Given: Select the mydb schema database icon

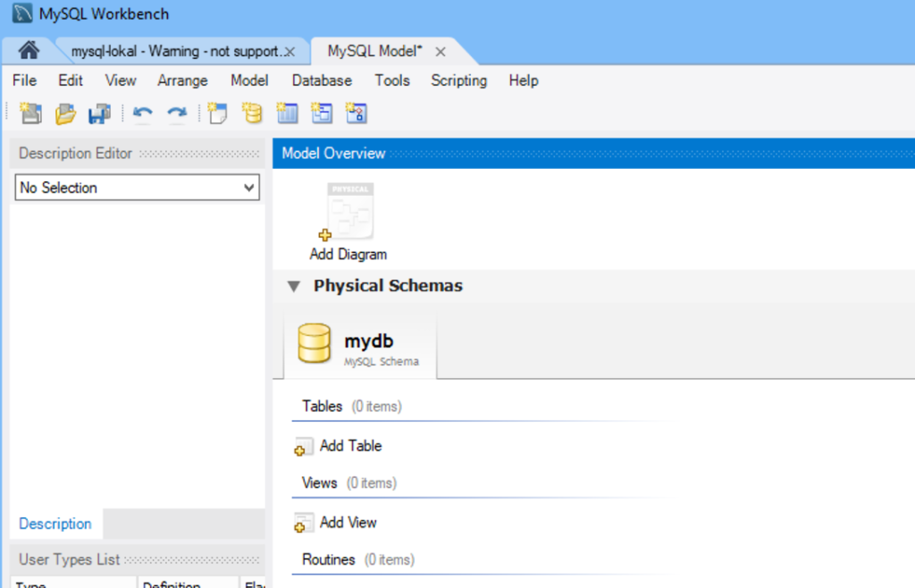Looking at the screenshot, I should [315, 343].
